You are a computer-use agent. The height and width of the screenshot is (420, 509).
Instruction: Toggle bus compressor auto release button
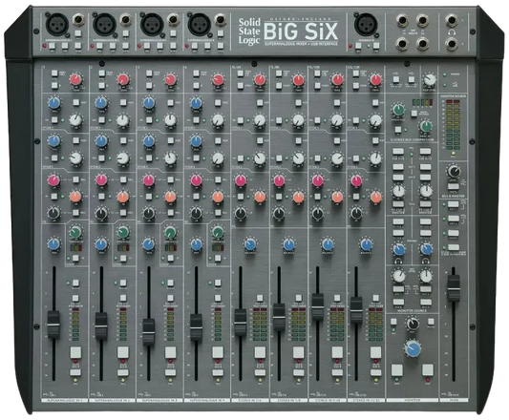coord(414,114)
